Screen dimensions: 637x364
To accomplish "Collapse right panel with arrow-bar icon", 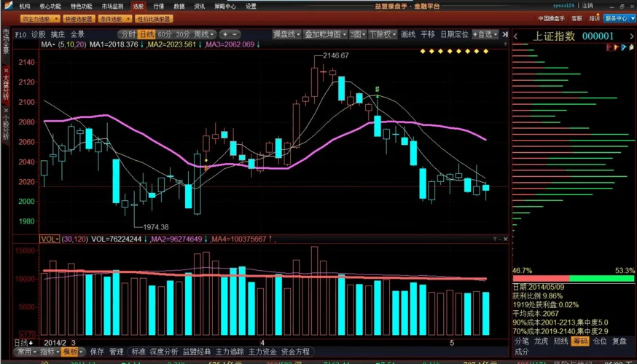I will point(505,34).
